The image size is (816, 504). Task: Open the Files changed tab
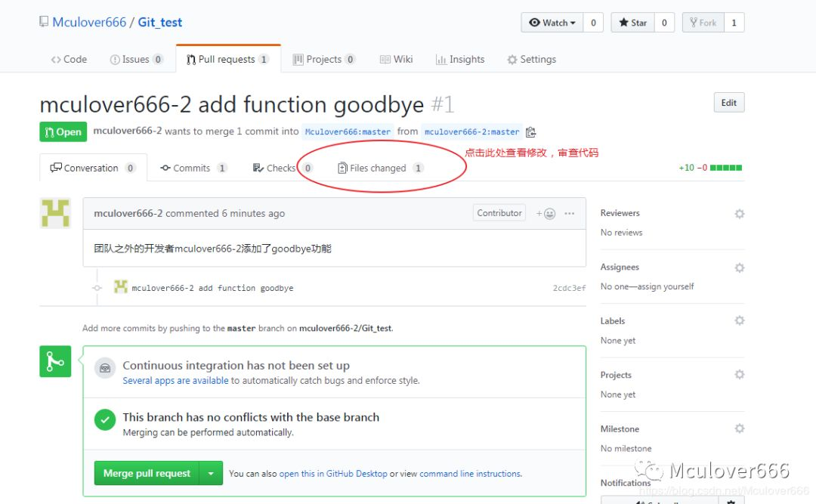pyautogui.click(x=380, y=168)
